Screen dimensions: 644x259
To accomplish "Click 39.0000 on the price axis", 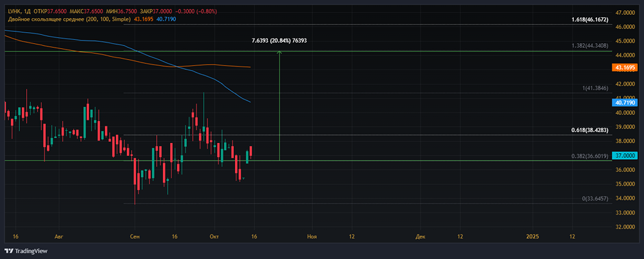I will pyautogui.click(x=625, y=127).
